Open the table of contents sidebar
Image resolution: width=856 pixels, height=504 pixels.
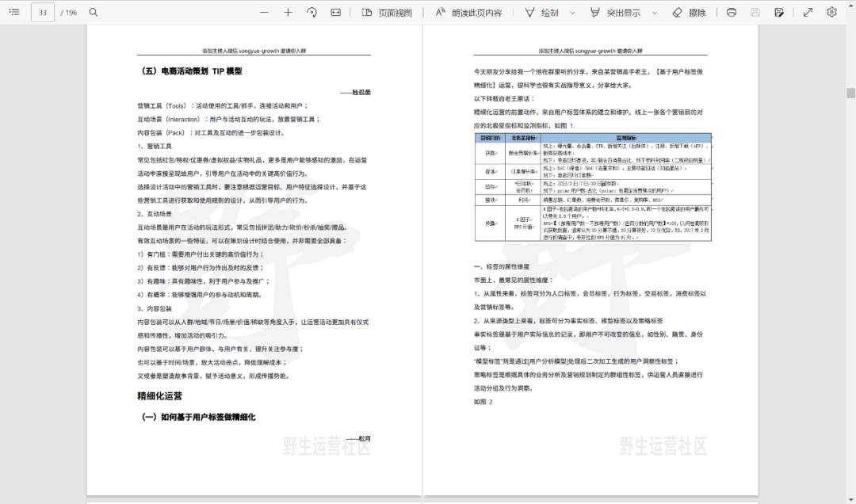pos(15,12)
